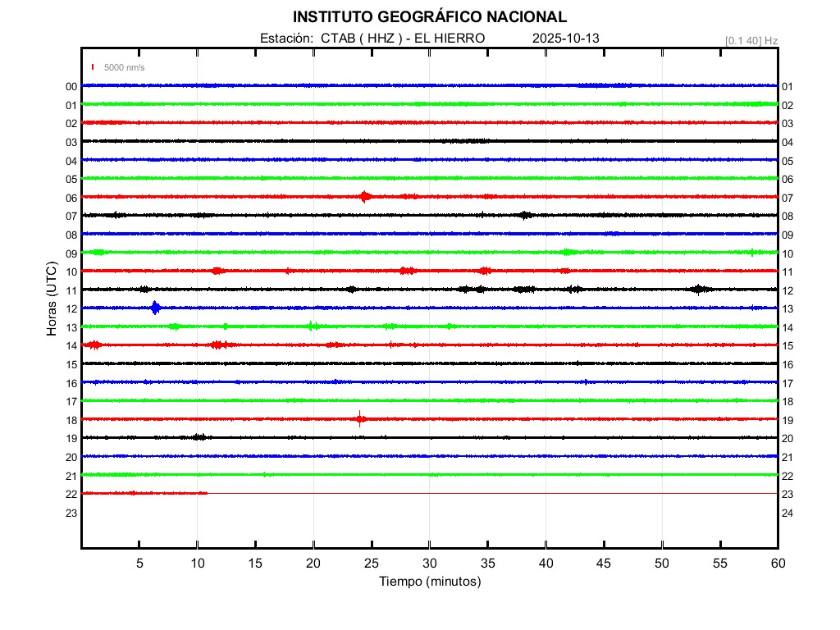Viewport: 840px width, 630px height.
Task: Click the black event near minute 53 on hour 11
Action: [x=699, y=289]
